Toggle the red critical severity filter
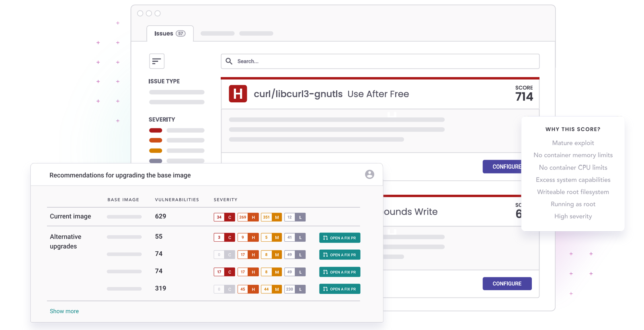 tap(156, 130)
